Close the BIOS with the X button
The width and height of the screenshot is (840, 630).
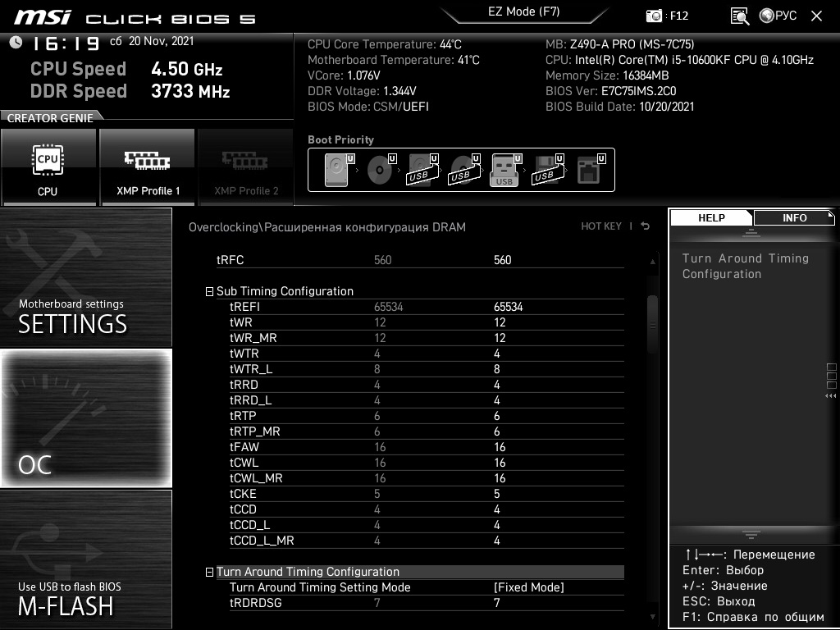[816, 16]
